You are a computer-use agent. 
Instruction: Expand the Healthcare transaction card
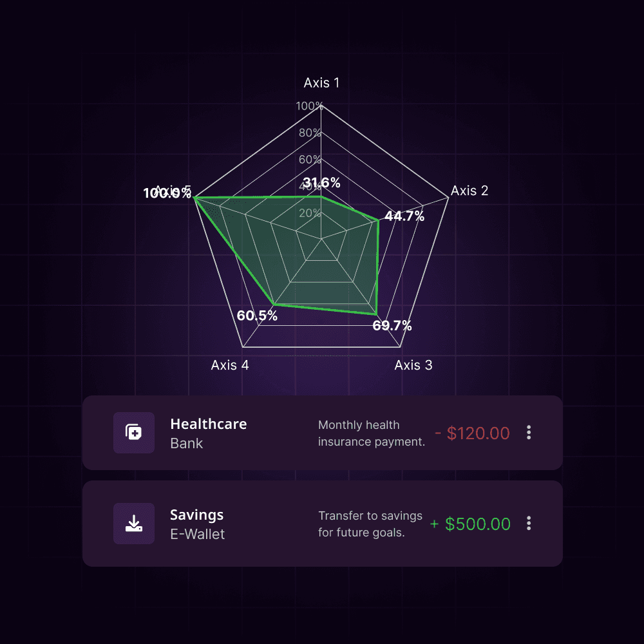pos(322,433)
